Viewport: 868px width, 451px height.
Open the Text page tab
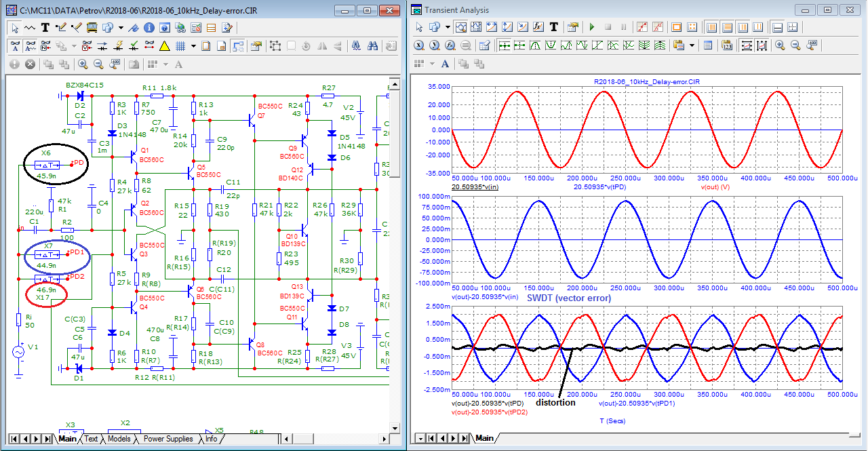pyautogui.click(x=91, y=439)
